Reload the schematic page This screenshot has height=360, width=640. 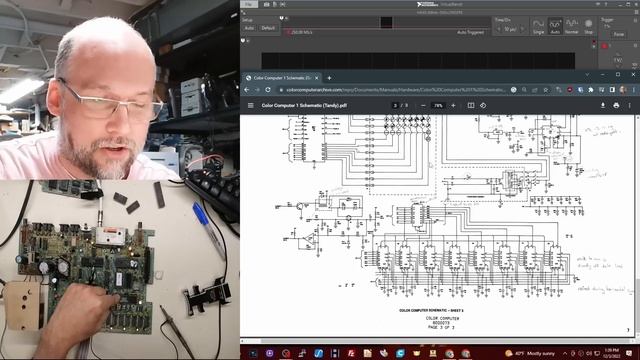coord(268,90)
